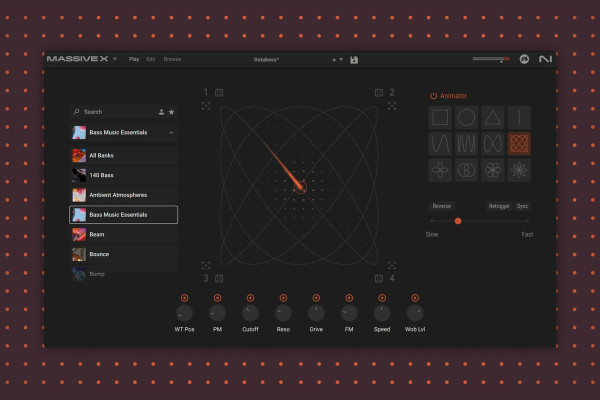Image resolution: width=600 pixels, height=400 pixels.
Task: Filter favorites with the star icon
Action: click(x=171, y=112)
